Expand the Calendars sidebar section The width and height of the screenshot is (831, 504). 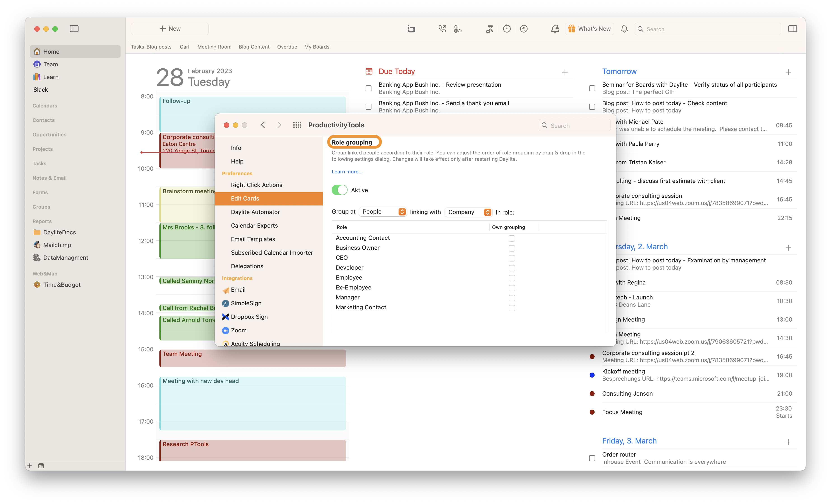pyautogui.click(x=45, y=106)
